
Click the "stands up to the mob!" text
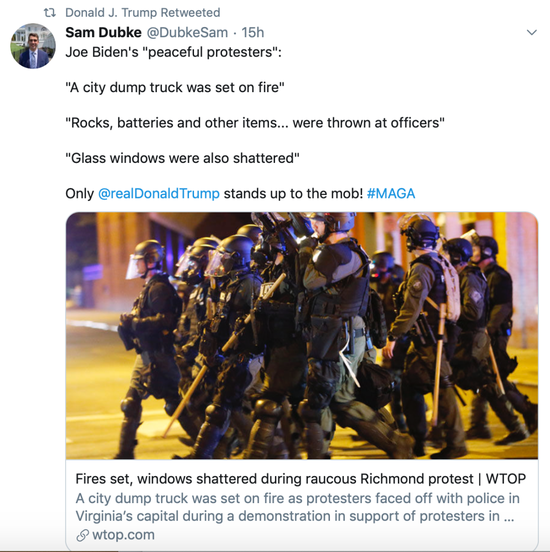(x=293, y=194)
